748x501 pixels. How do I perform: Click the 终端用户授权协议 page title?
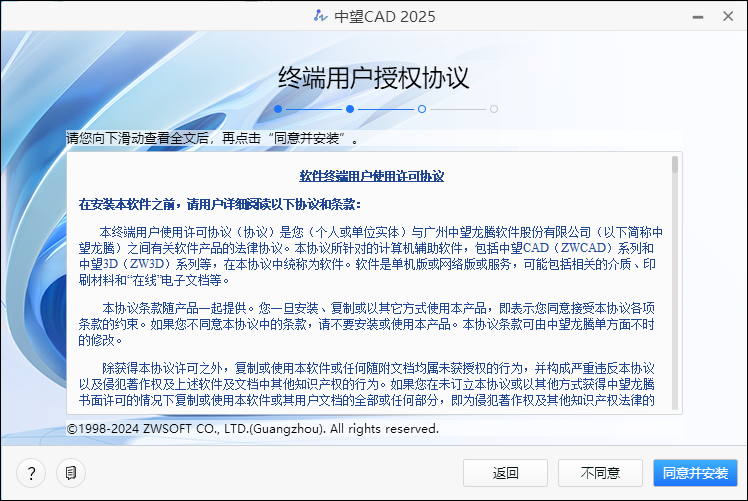coord(374,77)
